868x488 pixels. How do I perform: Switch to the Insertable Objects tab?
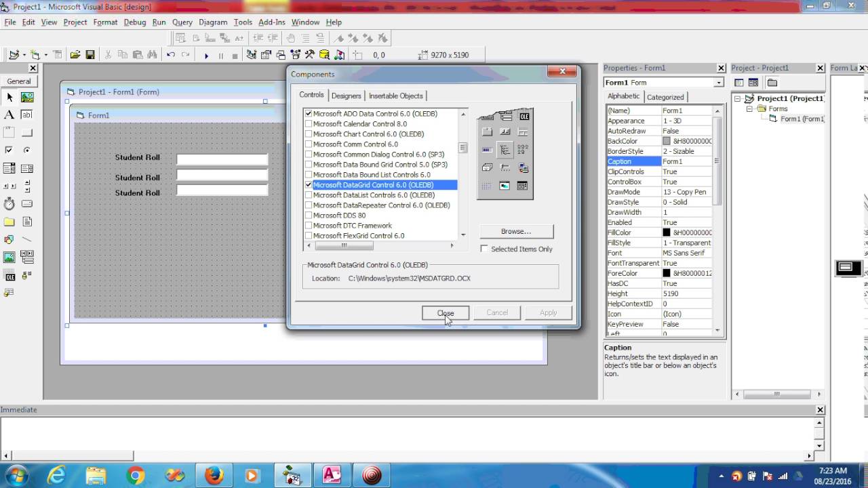coord(396,96)
